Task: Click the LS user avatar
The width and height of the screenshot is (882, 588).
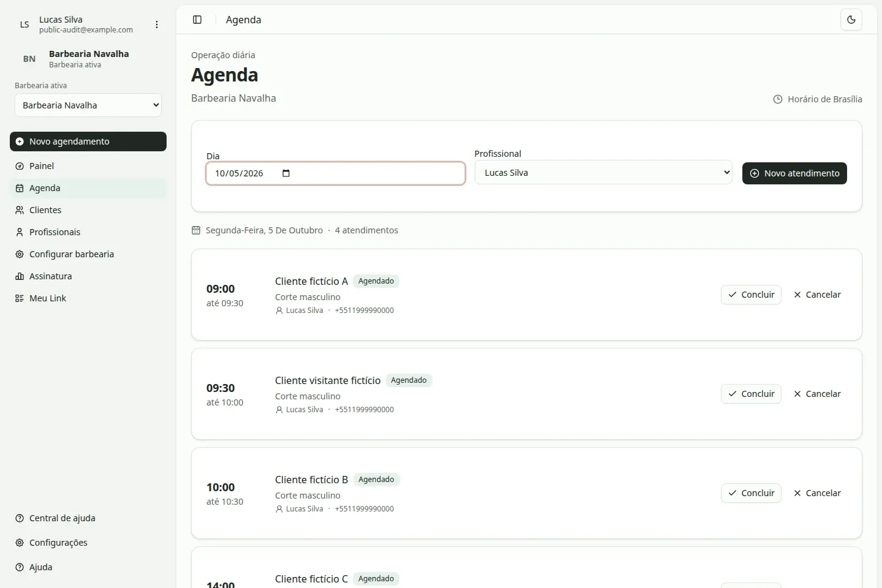Action: [24, 24]
